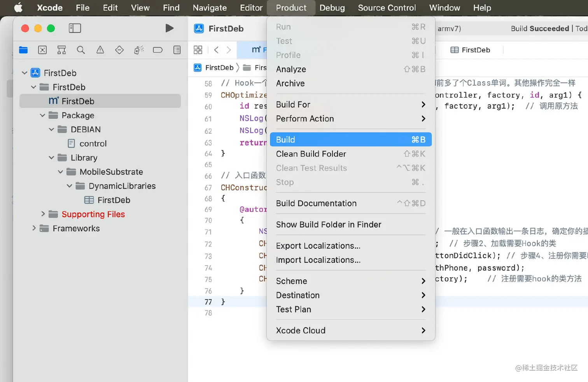
Task: Collapse the Package folder
Action: (42, 115)
